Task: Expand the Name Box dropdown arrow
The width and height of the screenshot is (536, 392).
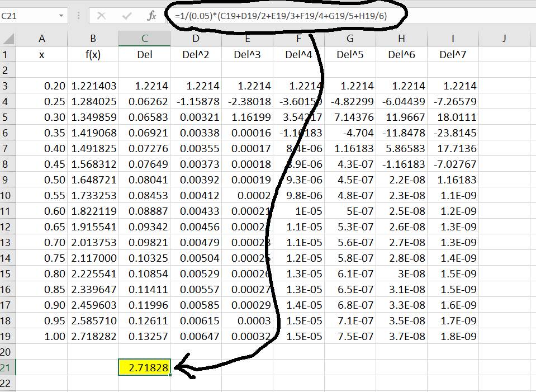Action: tap(61, 16)
